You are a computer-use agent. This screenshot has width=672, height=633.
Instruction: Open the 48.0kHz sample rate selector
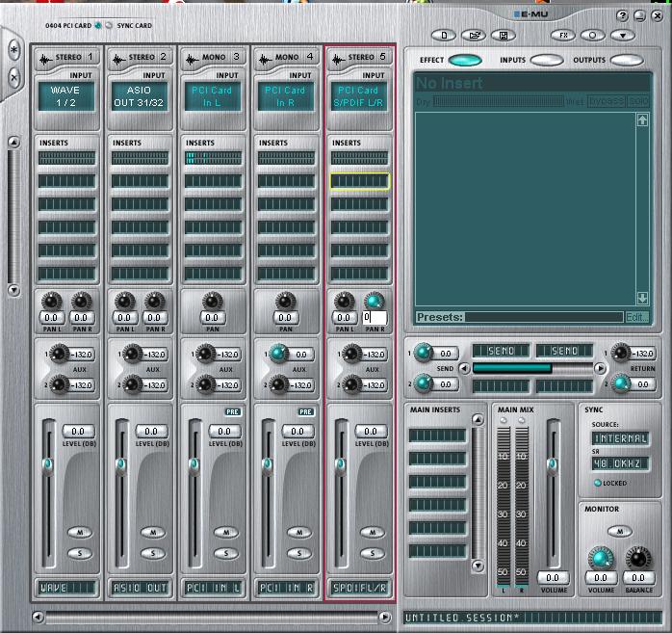621,463
